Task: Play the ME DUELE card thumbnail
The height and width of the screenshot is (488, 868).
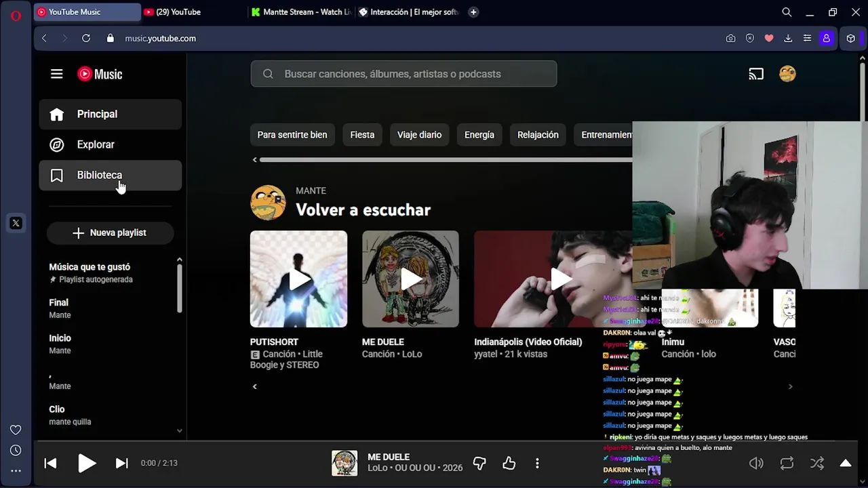Action: (x=410, y=279)
